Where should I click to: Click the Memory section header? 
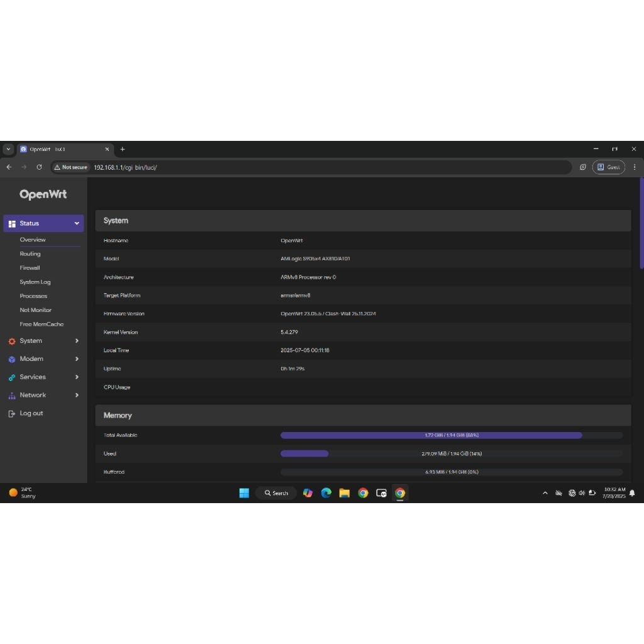coord(363,416)
